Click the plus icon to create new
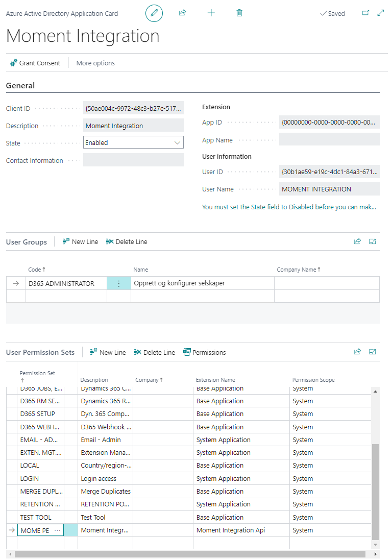The image size is (392, 560). pos(211,13)
